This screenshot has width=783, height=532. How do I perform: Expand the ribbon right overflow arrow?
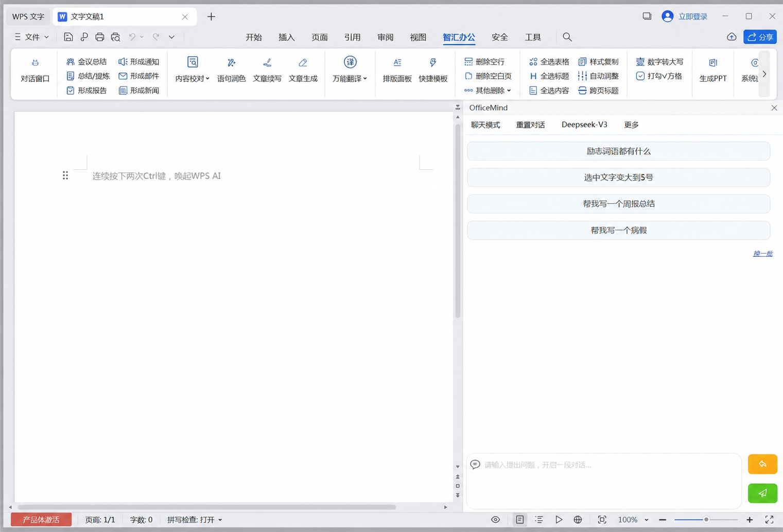point(764,74)
